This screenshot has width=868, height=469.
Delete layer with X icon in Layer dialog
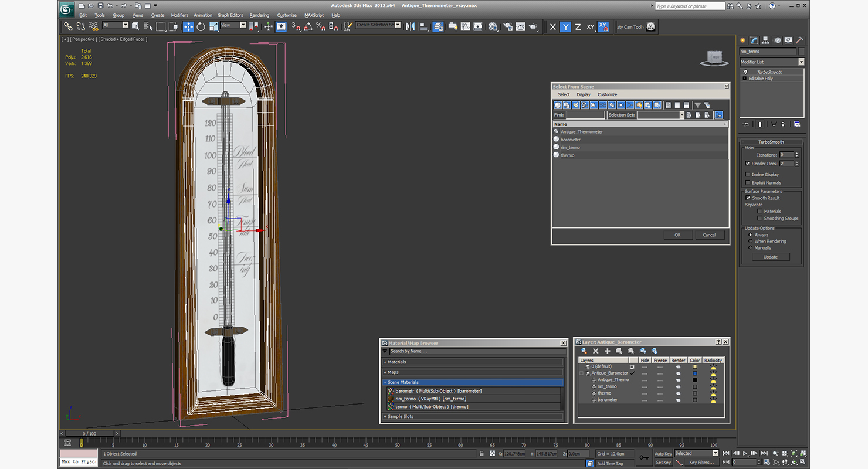(x=596, y=351)
